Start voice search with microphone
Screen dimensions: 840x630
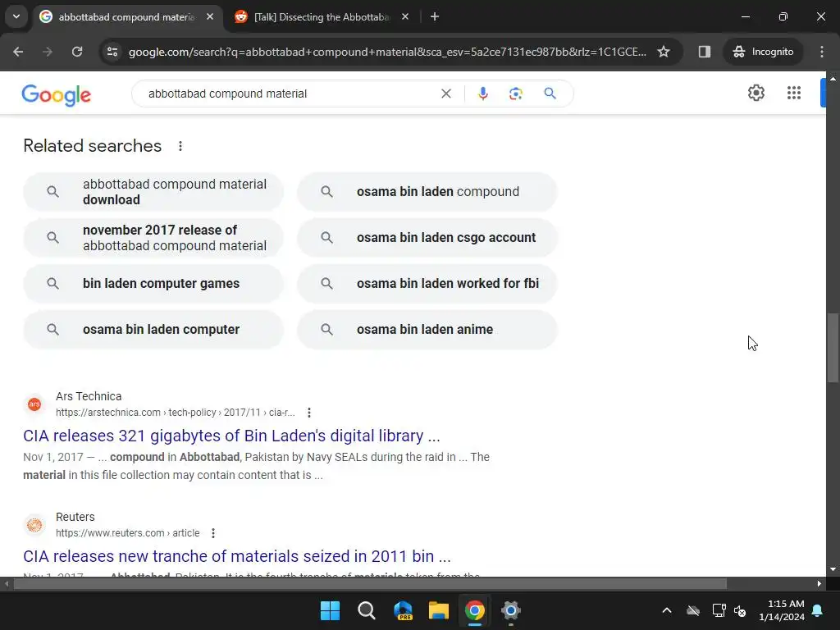tap(482, 94)
